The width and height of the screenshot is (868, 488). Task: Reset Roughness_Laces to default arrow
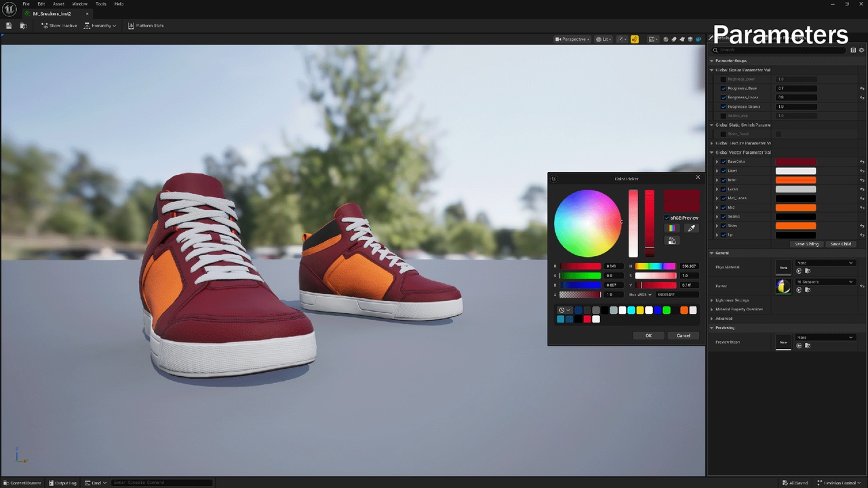862,98
